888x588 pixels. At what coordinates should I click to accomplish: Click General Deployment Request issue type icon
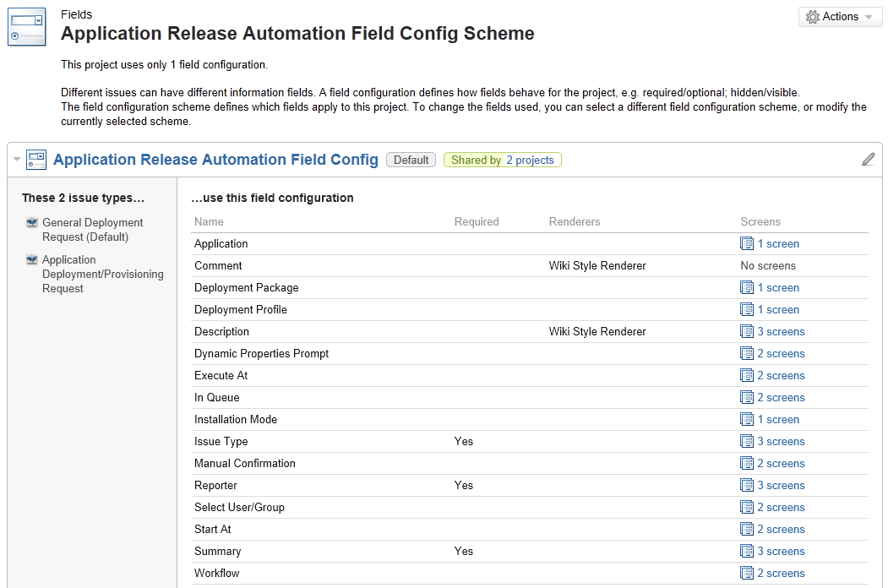[32, 222]
